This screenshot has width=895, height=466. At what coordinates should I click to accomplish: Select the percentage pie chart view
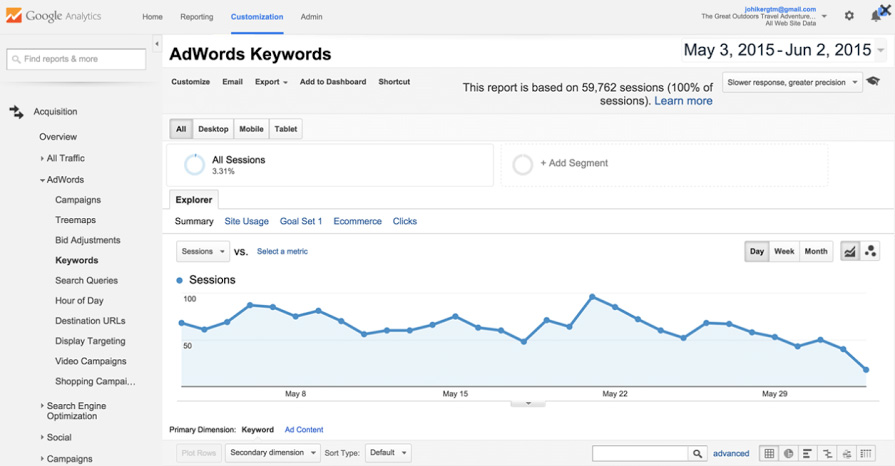(788, 453)
